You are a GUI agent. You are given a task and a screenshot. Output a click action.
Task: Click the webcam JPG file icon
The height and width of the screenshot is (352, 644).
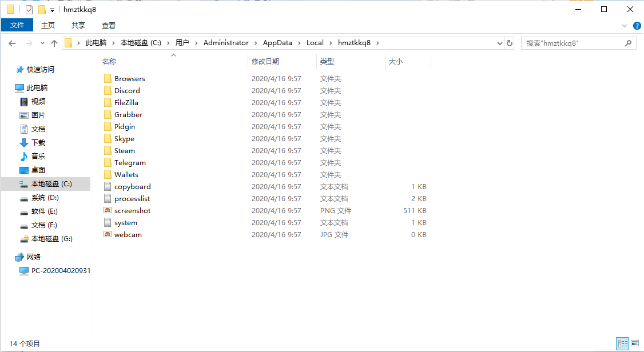(x=108, y=234)
